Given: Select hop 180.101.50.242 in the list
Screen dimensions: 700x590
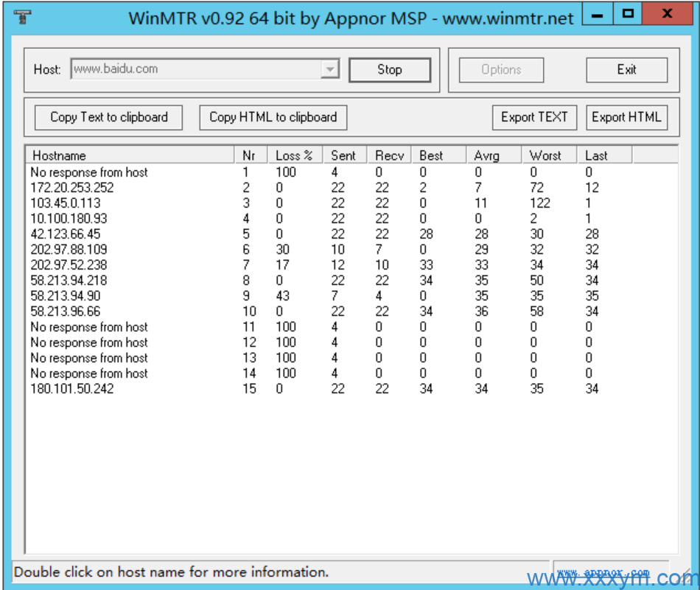Looking at the screenshot, I should [x=72, y=389].
